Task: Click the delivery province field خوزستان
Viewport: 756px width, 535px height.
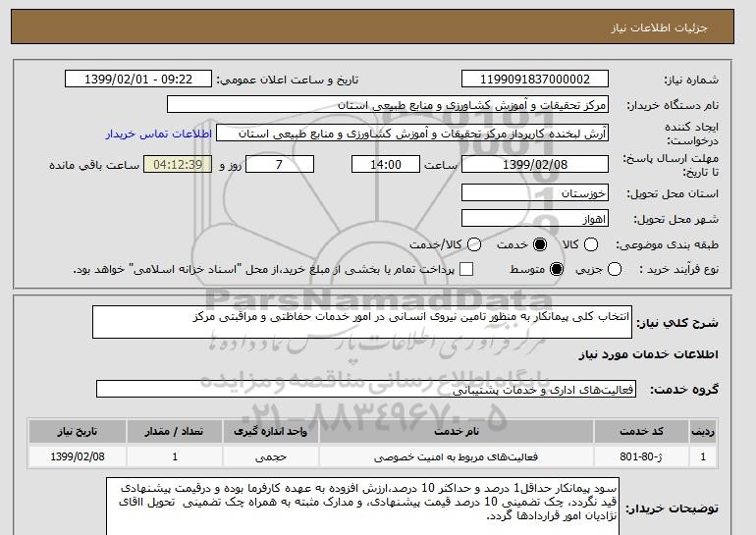Action: pyautogui.click(x=535, y=192)
